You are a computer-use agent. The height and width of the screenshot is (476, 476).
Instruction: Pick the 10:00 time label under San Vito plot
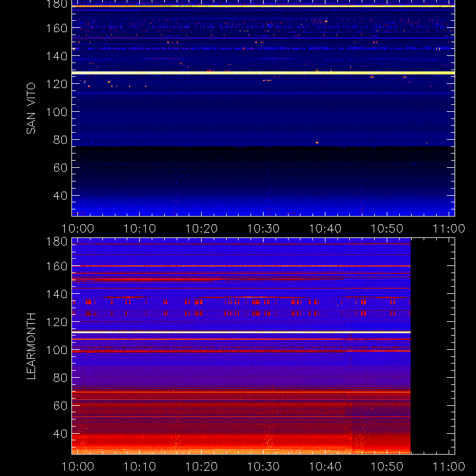pyautogui.click(x=78, y=228)
